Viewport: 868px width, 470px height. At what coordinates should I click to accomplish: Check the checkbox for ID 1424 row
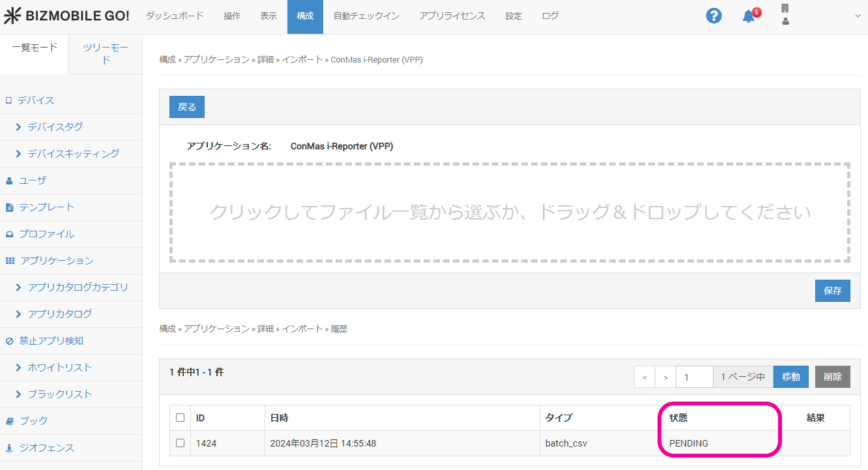181,443
